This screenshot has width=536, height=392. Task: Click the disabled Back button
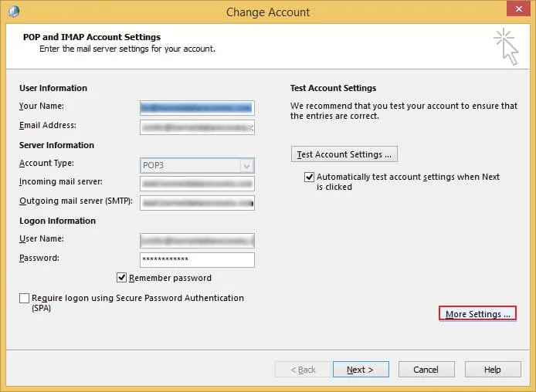[303, 370]
